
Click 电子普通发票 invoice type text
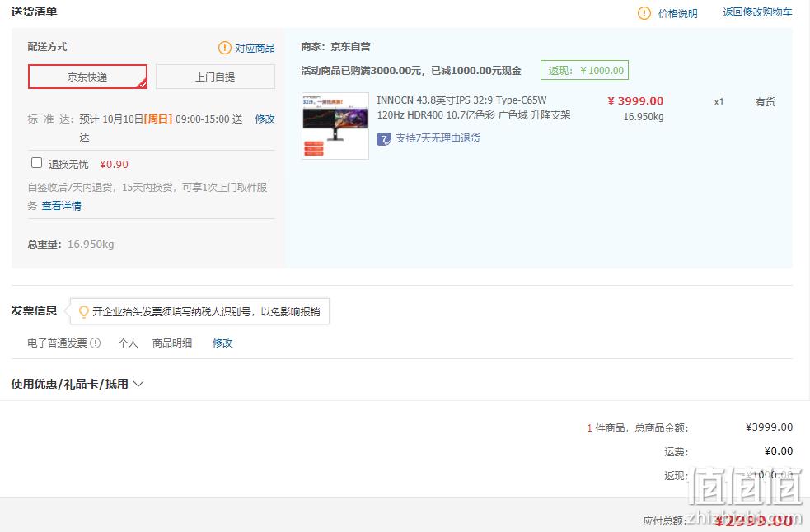pos(58,343)
